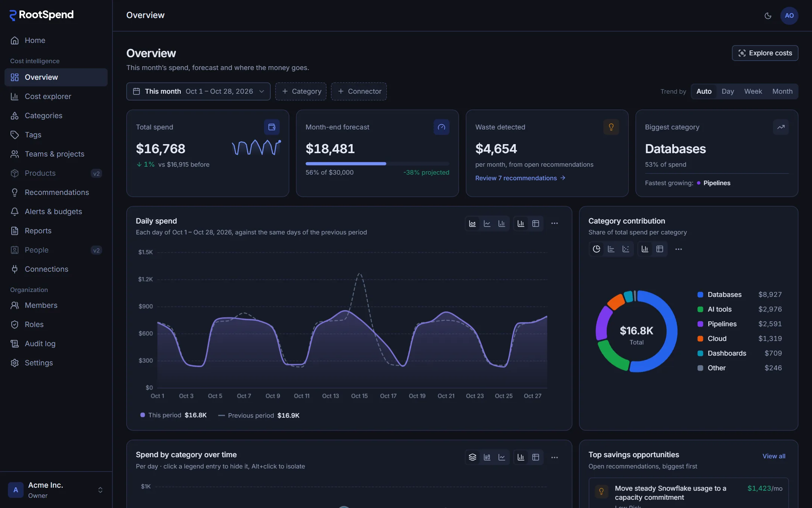The width and height of the screenshot is (812, 508).
Task: Open This month date range dropdown
Action: click(x=198, y=91)
